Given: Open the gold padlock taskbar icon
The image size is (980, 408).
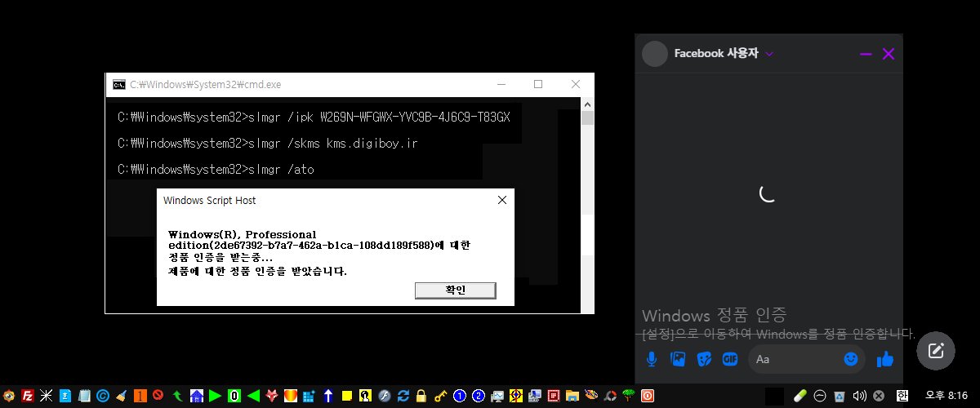Looking at the screenshot, I should pos(421,396).
